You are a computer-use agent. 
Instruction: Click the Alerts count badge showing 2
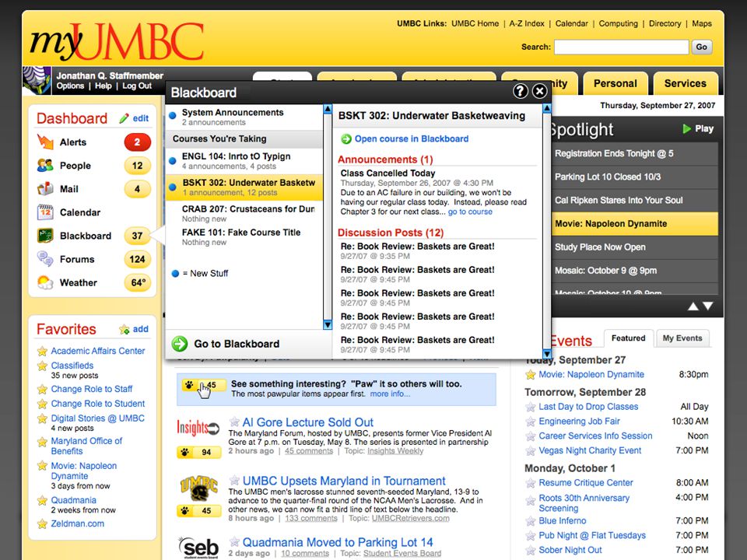pos(137,142)
